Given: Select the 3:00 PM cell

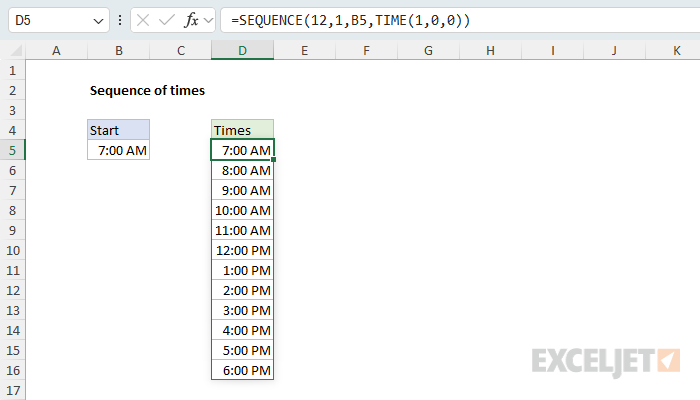Looking at the screenshot, I should 242,311.
